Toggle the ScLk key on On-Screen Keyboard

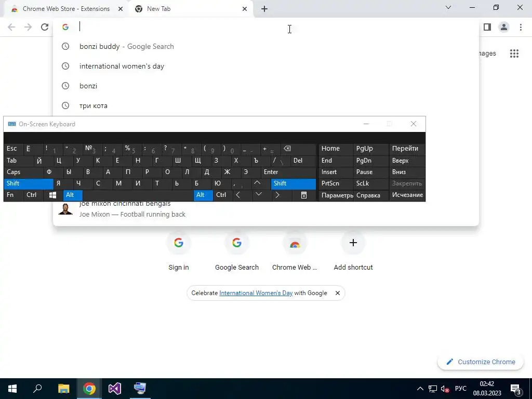[x=371, y=183]
